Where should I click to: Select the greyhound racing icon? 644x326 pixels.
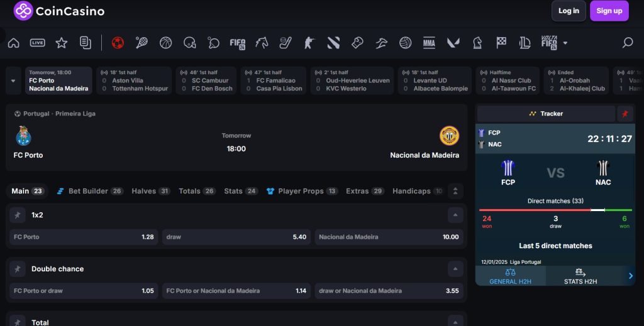click(x=382, y=43)
